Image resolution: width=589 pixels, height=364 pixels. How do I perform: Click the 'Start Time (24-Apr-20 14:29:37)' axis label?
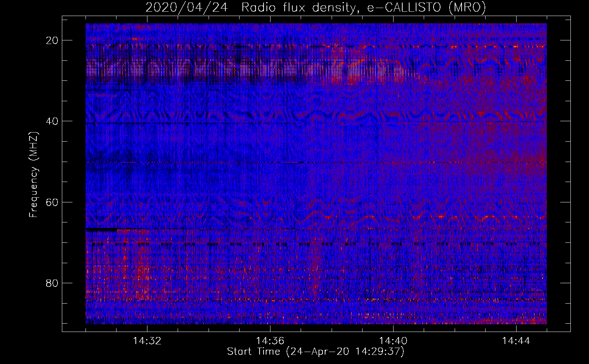[x=316, y=352]
